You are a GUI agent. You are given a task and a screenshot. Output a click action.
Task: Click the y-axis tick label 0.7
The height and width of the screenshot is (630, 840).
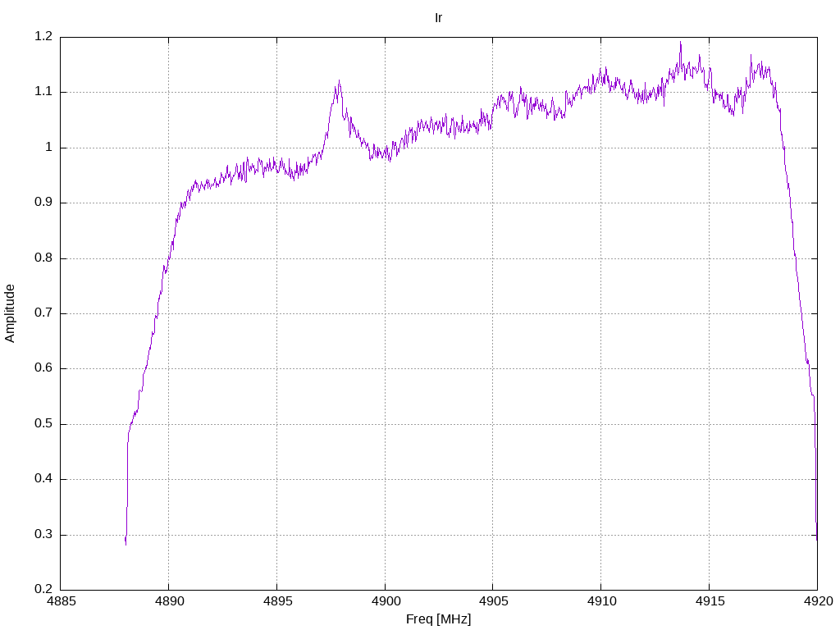[43, 313]
